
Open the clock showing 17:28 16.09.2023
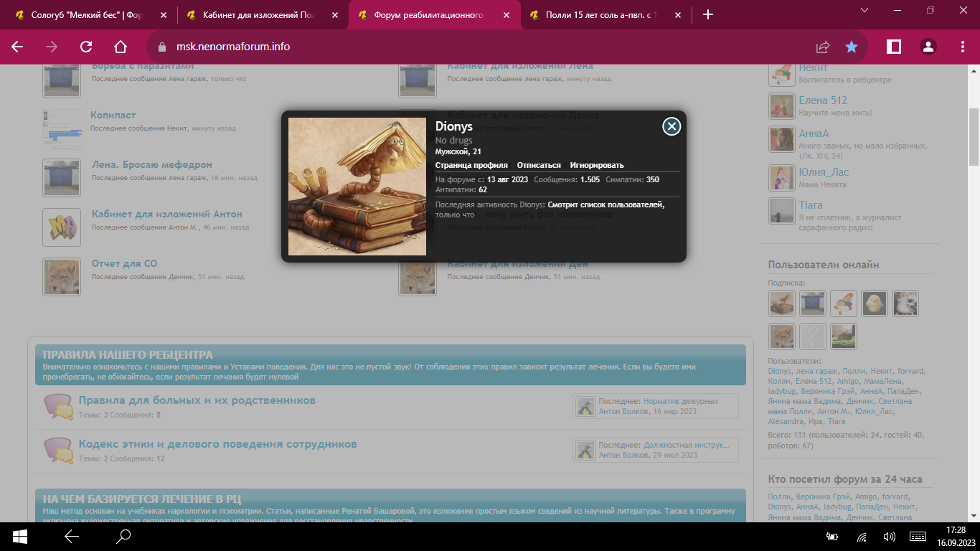pos(956,536)
